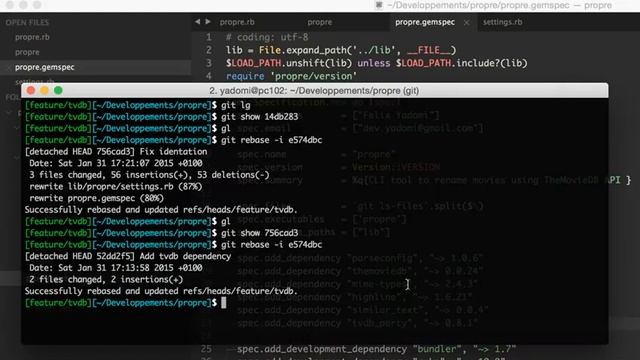Click line number 1 in the gutter
Image resolution: width=640 pixels, height=360 pixels.
(209, 37)
